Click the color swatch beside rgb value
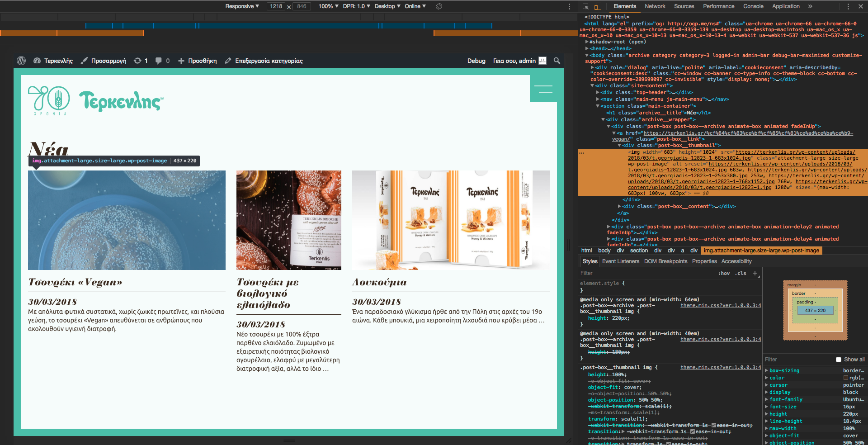 click(846, 378)
